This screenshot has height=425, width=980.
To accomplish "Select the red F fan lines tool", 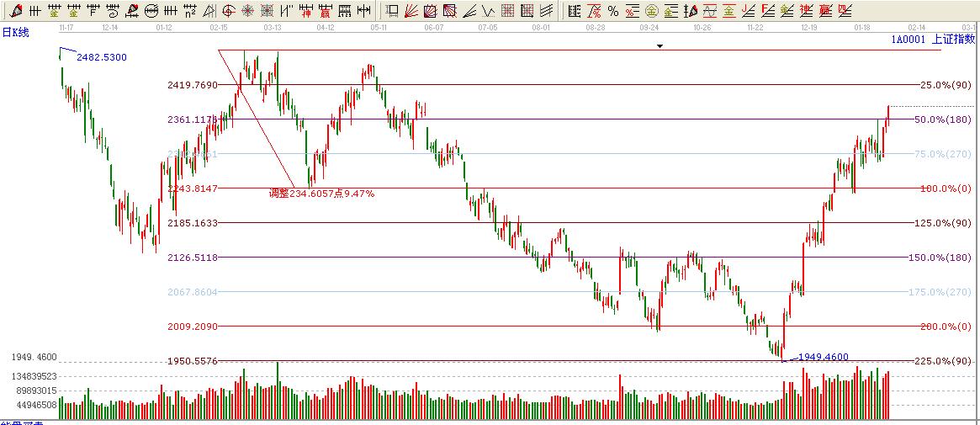I will coord(766,11).
